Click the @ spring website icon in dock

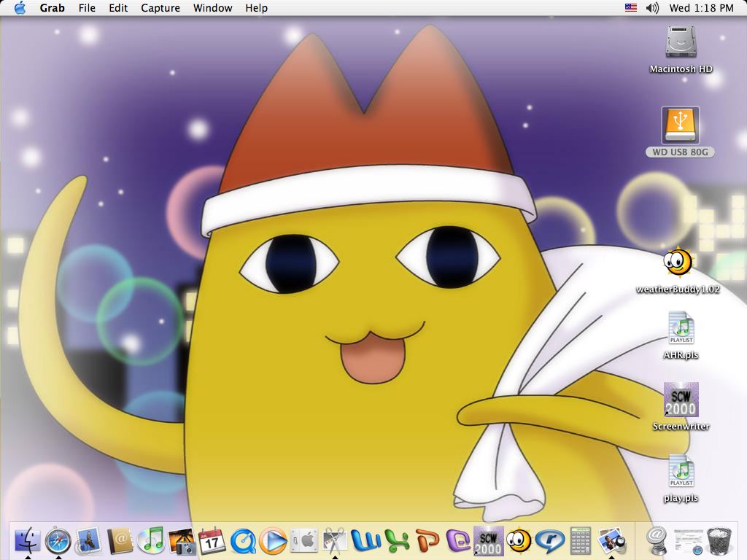[657, 540]
